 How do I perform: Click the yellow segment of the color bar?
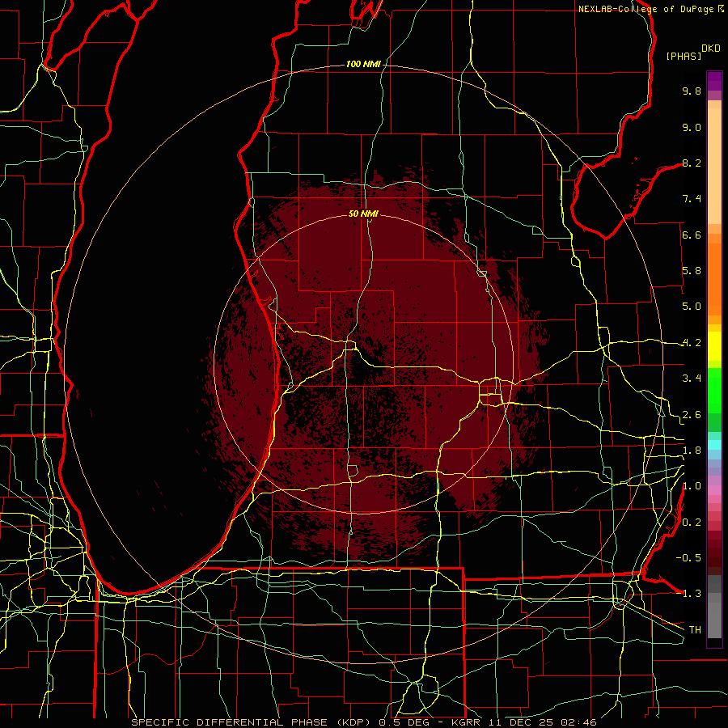pyautogui.click(x=714, y=346)
